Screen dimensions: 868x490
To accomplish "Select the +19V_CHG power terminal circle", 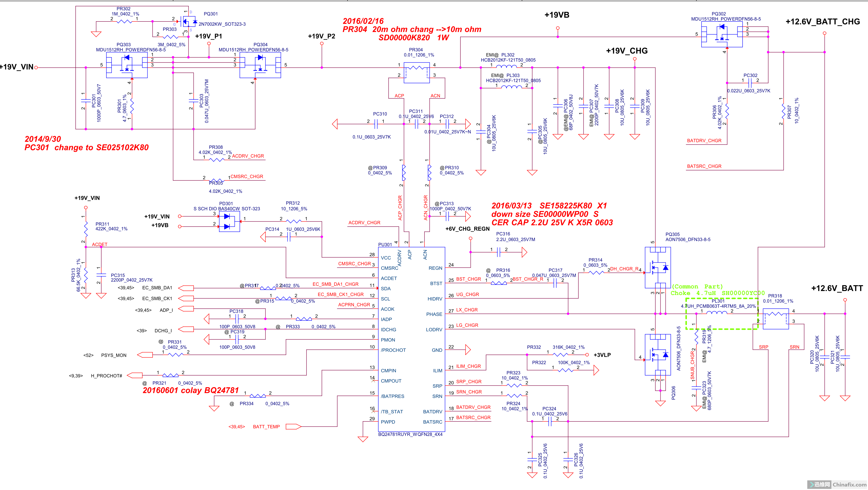I will coord(635,59).
